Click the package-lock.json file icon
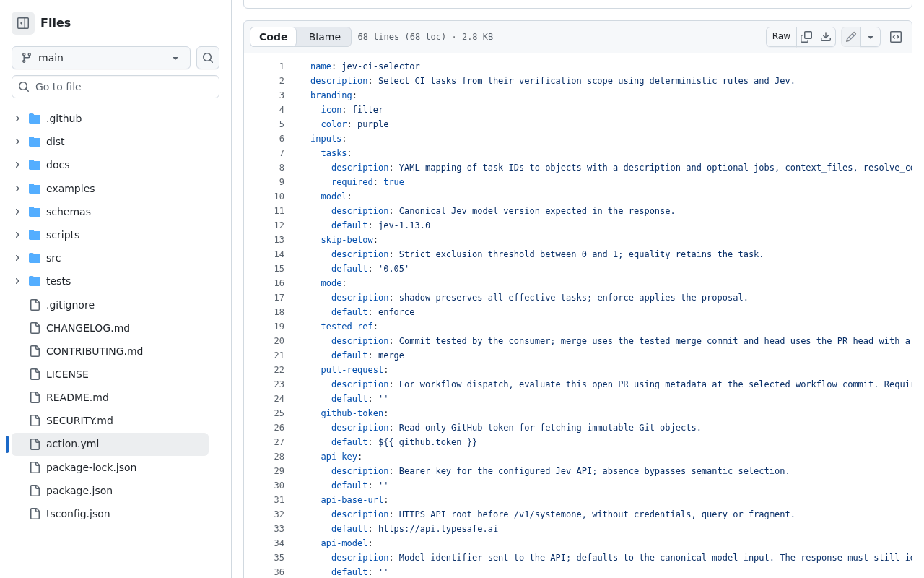Viewport: 924px width, 578px height. click(35, 467)
